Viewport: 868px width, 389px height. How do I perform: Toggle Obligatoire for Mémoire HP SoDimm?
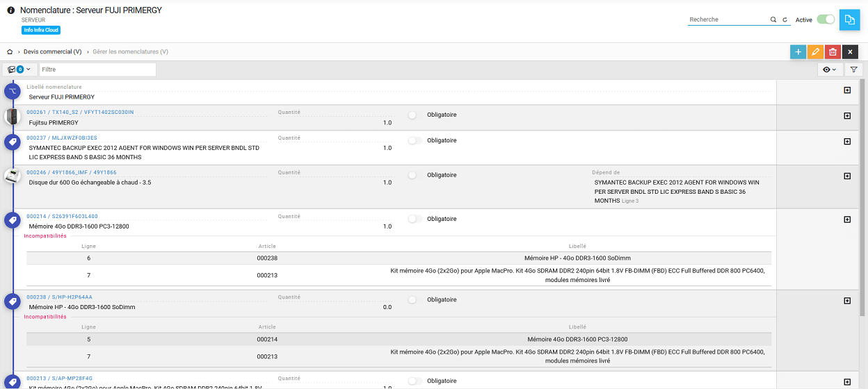tap(415, 299)
